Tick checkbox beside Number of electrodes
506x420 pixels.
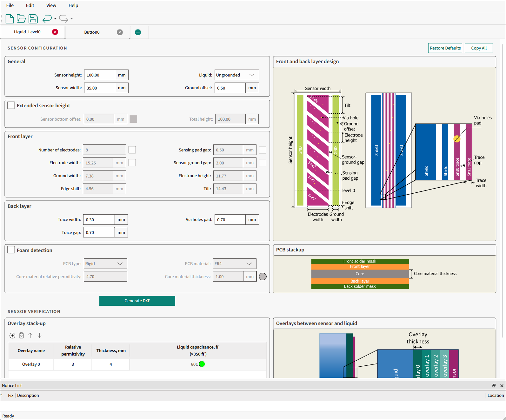pyautogui.click(x=132, y=150)
